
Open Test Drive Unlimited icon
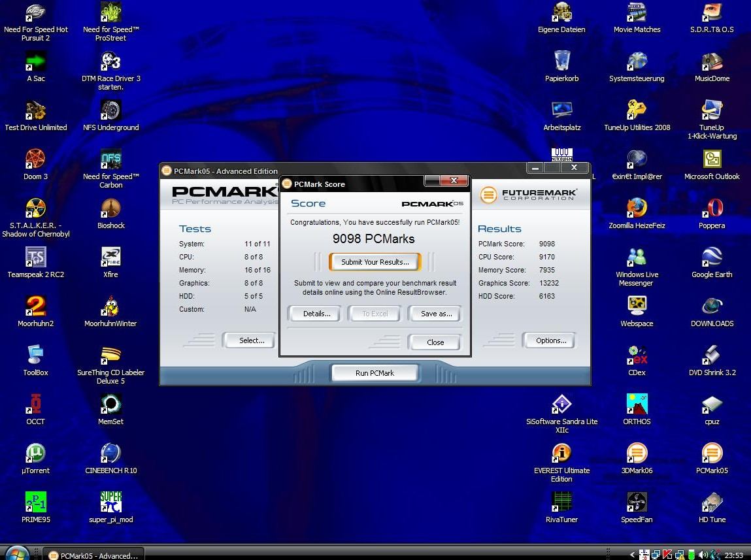pos(35,110)
